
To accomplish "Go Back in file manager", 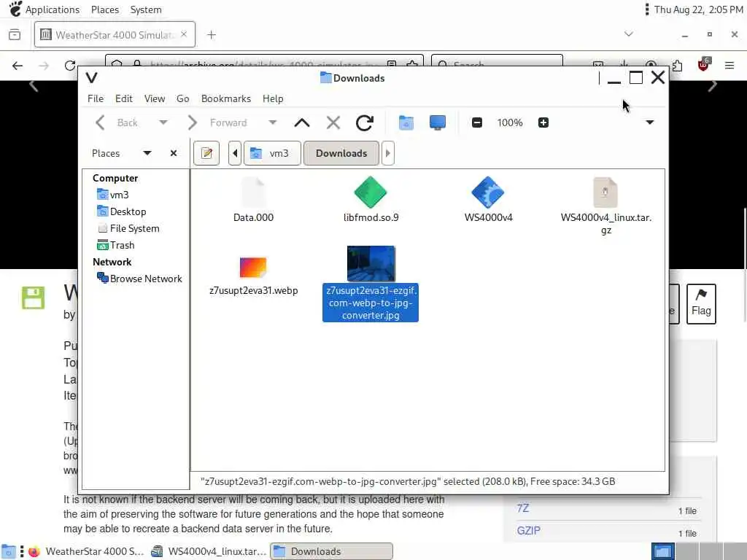I will pyautogui.click(x=117, y=122).
